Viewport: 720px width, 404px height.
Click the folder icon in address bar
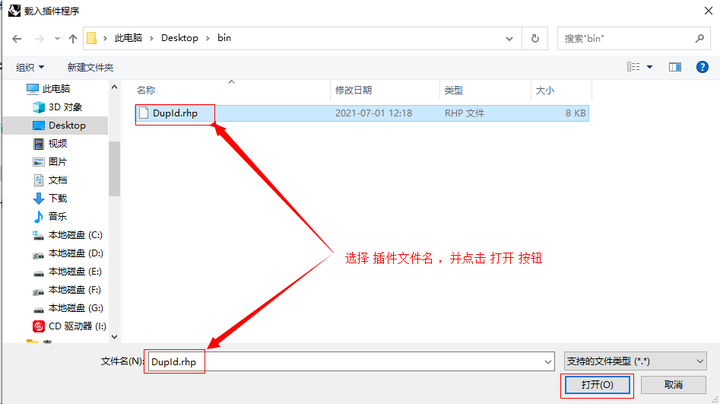(x=92, y=38)
